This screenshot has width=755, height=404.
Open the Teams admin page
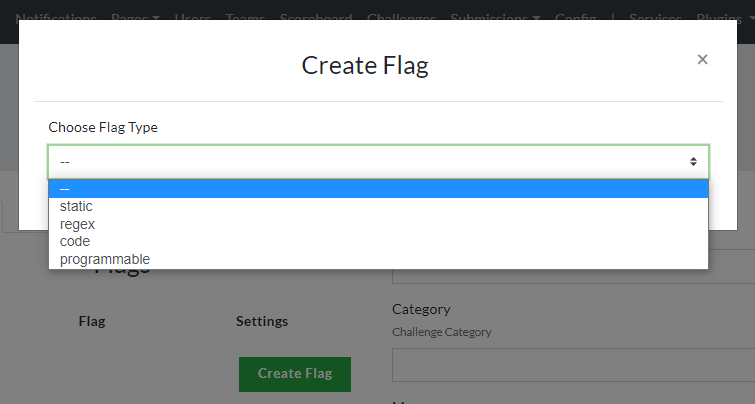[x=245, y=19]
